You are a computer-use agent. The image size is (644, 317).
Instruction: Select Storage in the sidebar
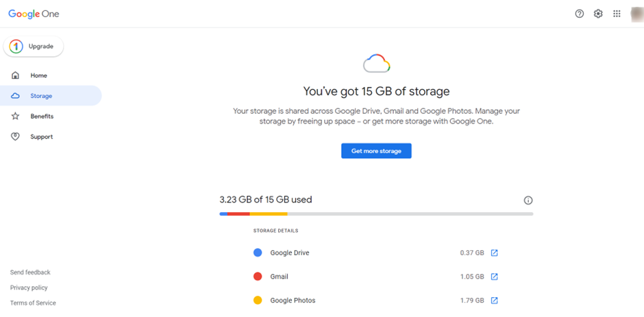tap(41, 96)
